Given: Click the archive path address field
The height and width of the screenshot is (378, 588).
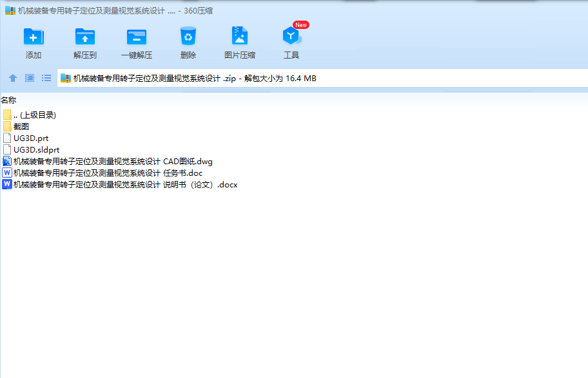Looking at the screenshot, I should 322,79.
